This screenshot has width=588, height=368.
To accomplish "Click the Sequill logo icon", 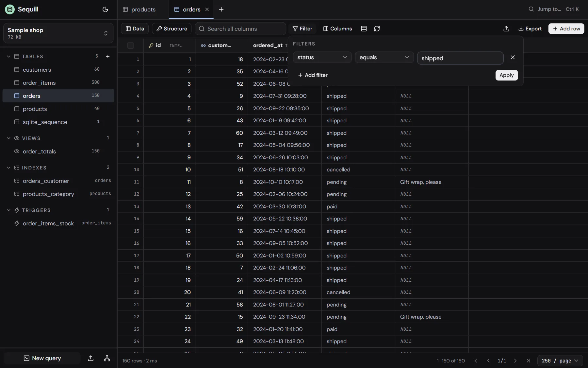I will pyautogui.click(x=10, y=9).
